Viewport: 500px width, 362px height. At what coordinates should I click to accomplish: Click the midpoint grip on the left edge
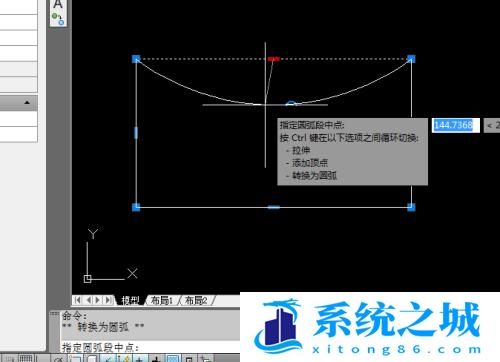click(136, 133)
